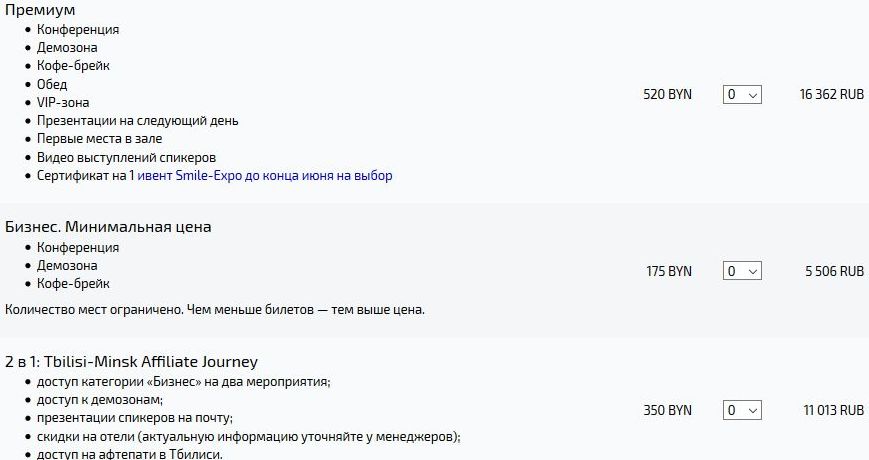Click the Видео выступлений спикеров item
This screenshot has width=869, height=460.
click(126, 157)
